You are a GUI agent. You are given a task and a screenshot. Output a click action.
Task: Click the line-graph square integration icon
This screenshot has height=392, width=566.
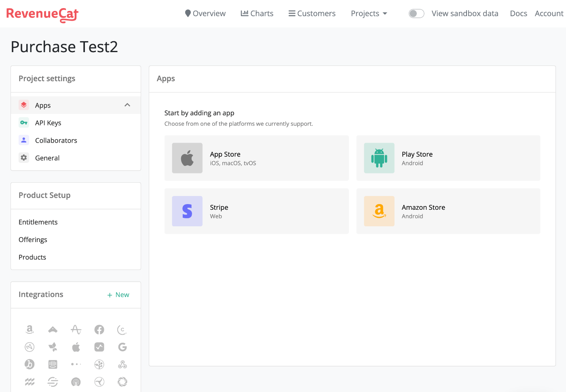tap(99, 347)
